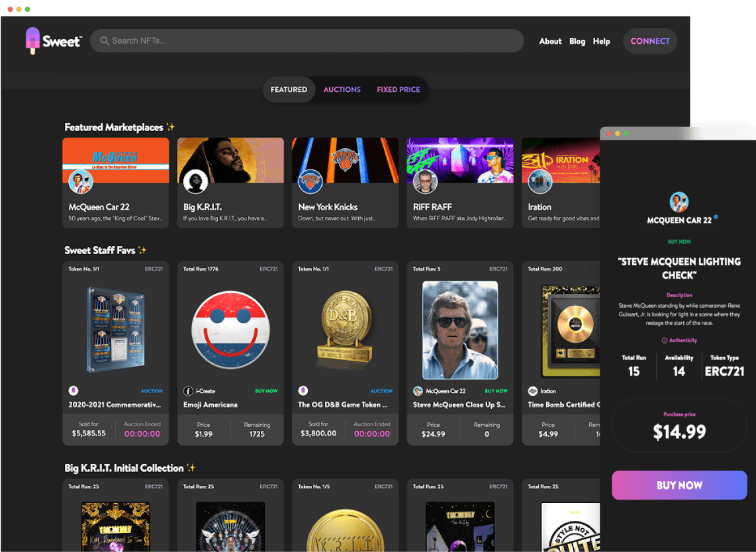Click verified badge next to MCQUEEN CAR 22
Image resolution: width=756 pixels, height=552 pixels.
pos(716,218)
